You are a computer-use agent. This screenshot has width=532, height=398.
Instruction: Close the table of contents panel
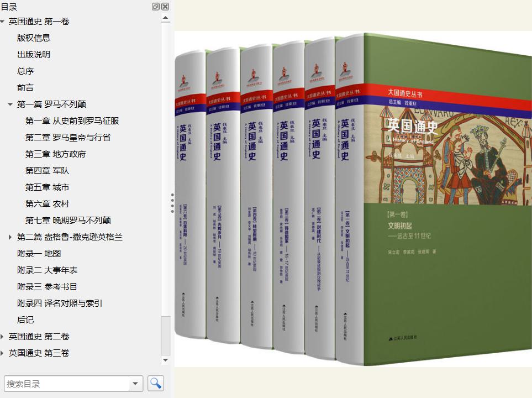[165, 7]
